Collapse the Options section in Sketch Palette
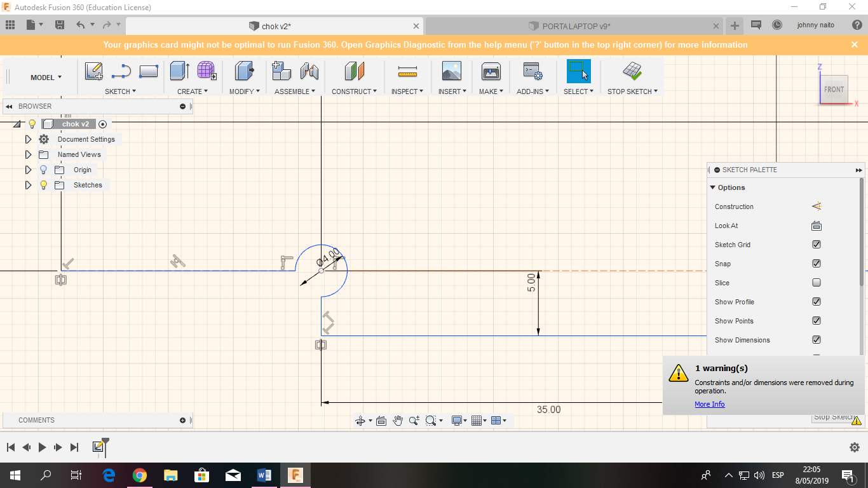Screen dimensions: 868x488 713,187
